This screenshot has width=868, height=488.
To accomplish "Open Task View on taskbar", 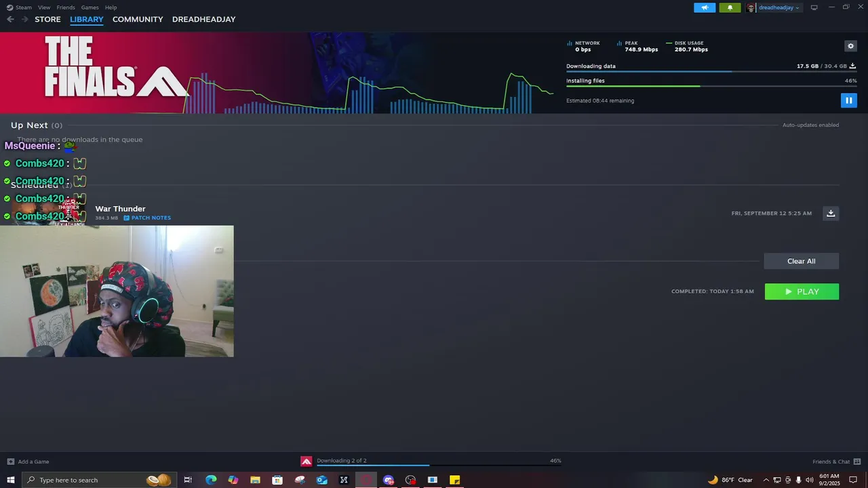I will [189, 480].
